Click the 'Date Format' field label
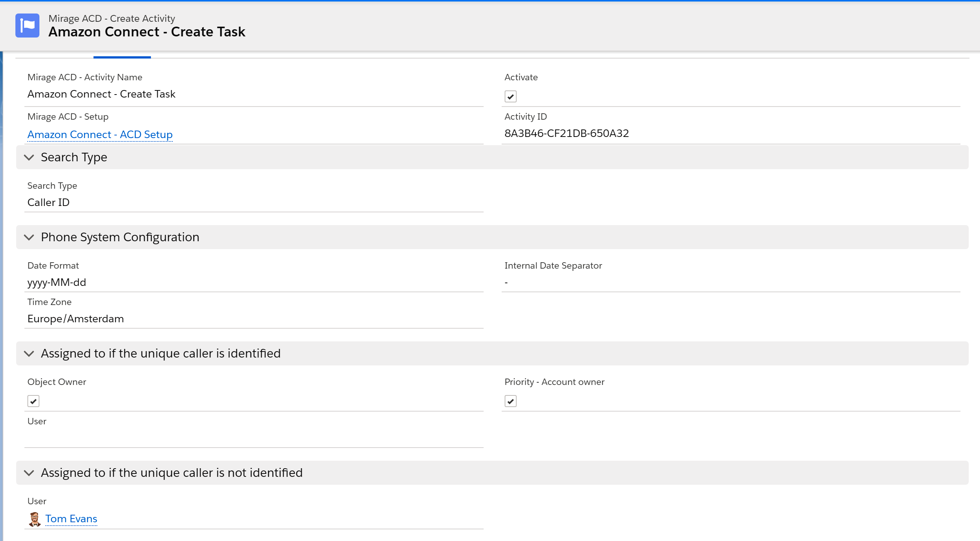This screenshot has height=541, width=980. coord(53,266)
